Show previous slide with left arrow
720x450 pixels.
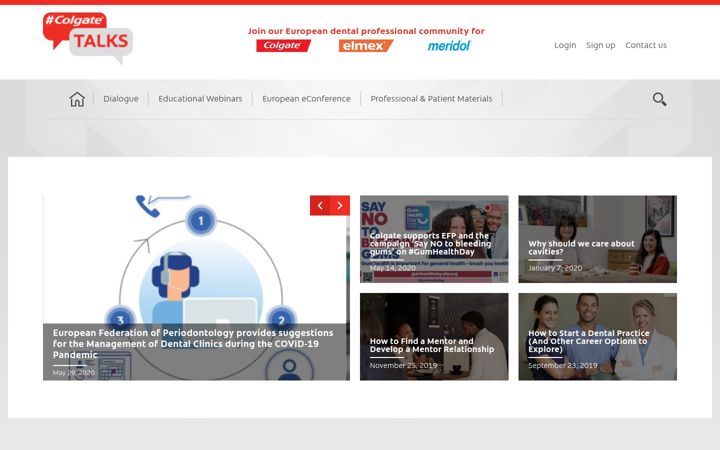[x=320, y=205]
